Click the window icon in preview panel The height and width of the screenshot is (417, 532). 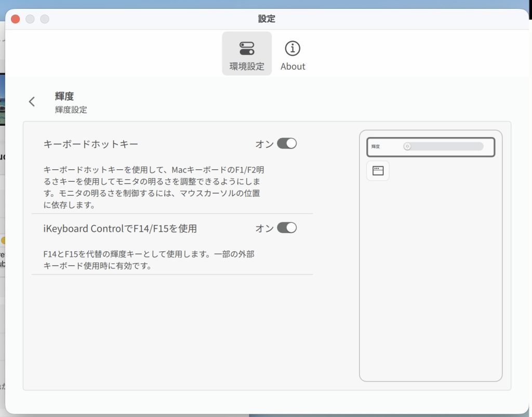click(x=378, y=170)
